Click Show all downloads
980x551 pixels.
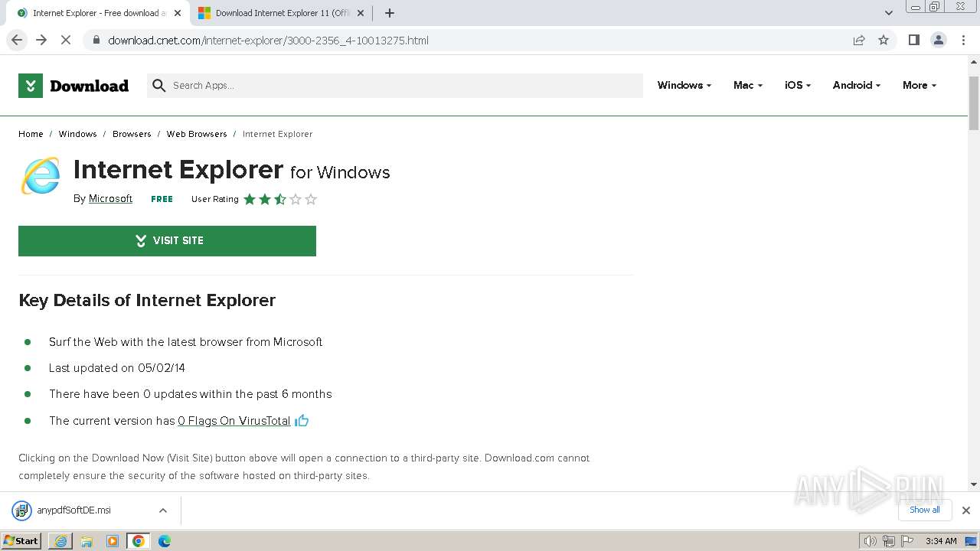(x=925, y=510)
